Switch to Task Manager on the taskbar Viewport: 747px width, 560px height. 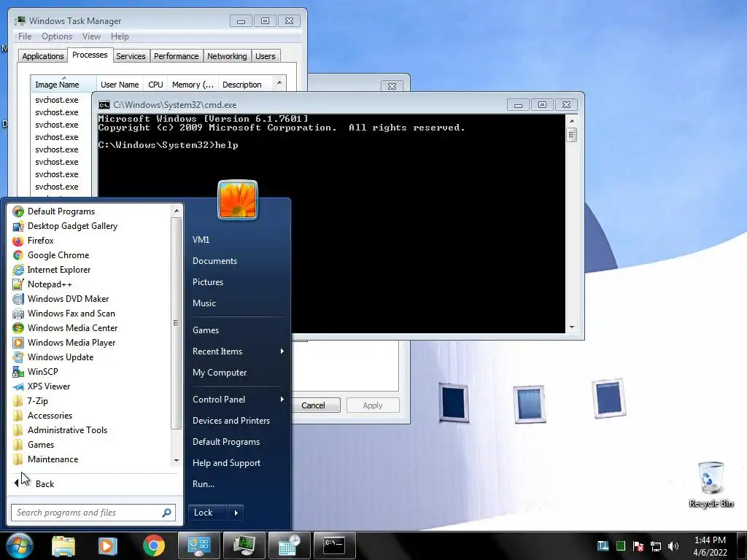(x=243, y=545)
